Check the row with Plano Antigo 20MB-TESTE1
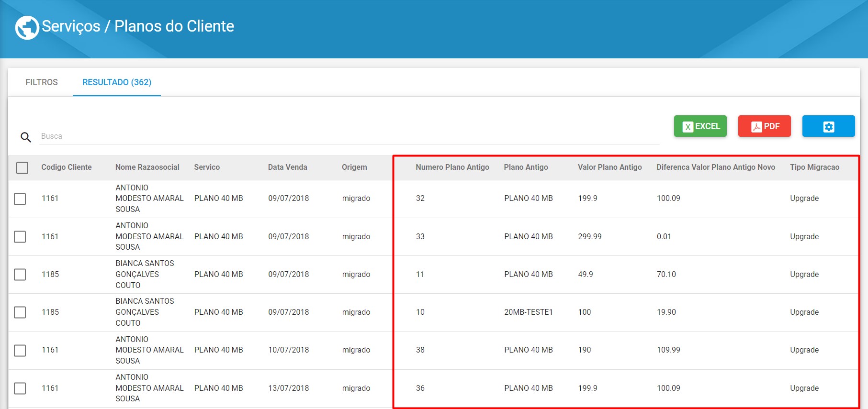 tap(20, 312)
